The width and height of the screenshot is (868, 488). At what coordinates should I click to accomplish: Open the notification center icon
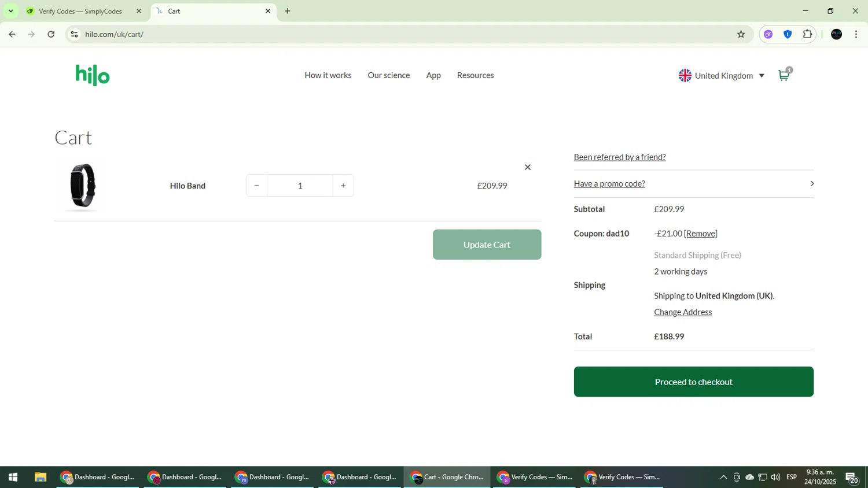pyautogui.click(x=851, y=478)
